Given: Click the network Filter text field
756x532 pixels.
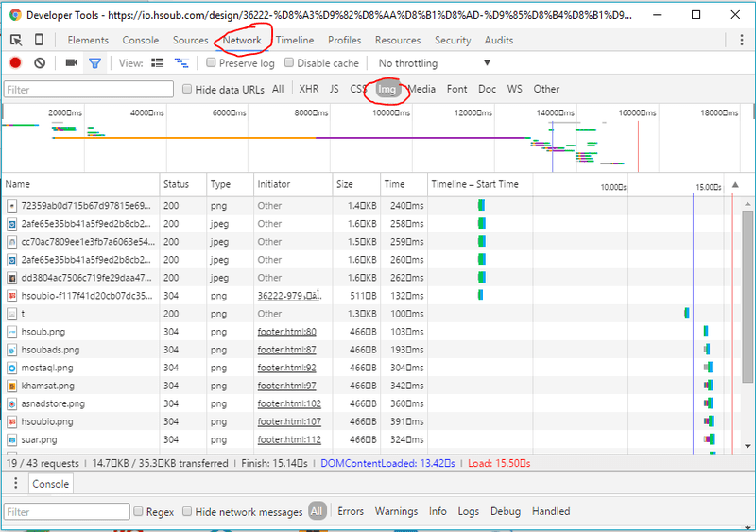Looking at the screenshot, I should (89, 89).
